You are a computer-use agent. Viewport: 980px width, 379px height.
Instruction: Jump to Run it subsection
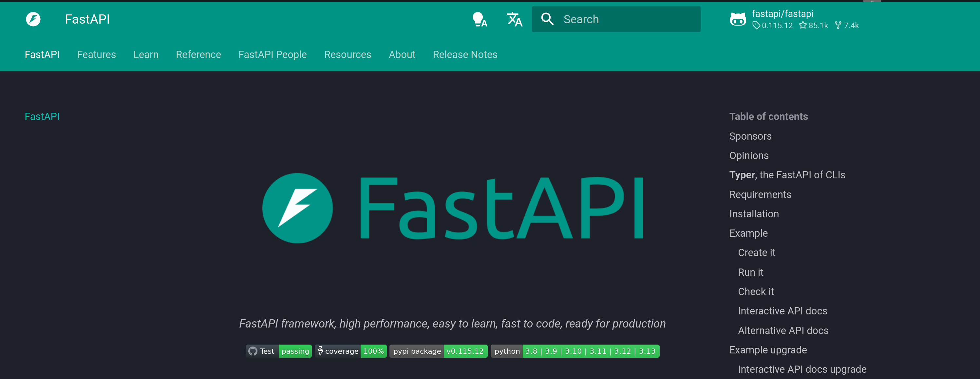pyautogui.click(x=751, y=272)
